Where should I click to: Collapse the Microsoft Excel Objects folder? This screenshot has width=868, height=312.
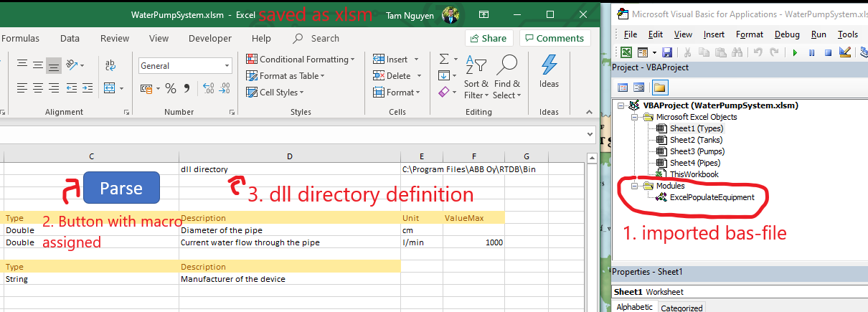(x=633, y=117)
